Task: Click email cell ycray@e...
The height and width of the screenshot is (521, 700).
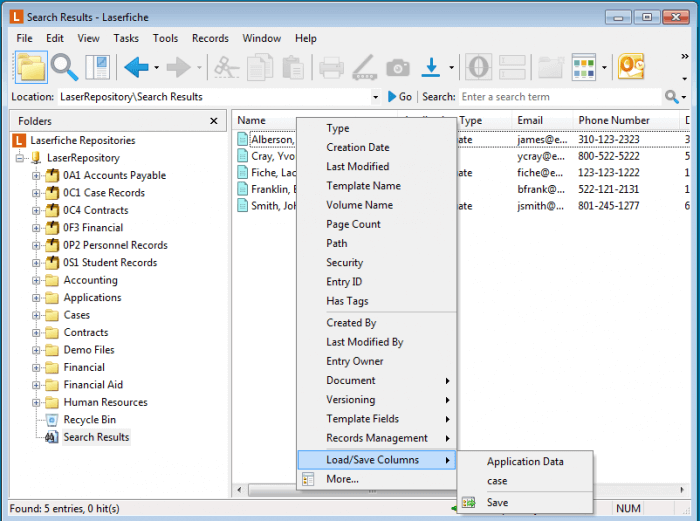Action: (x=541, y=156)
